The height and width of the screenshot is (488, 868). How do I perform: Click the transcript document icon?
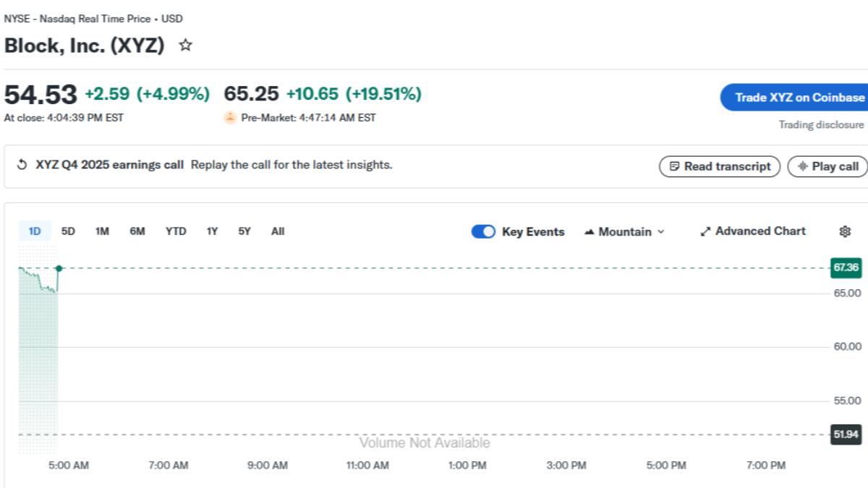(673, 166)
